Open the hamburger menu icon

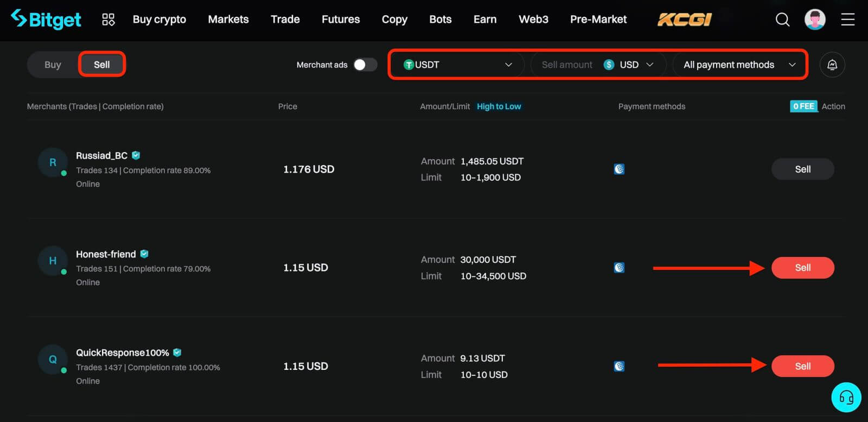(x=847, y=20)
